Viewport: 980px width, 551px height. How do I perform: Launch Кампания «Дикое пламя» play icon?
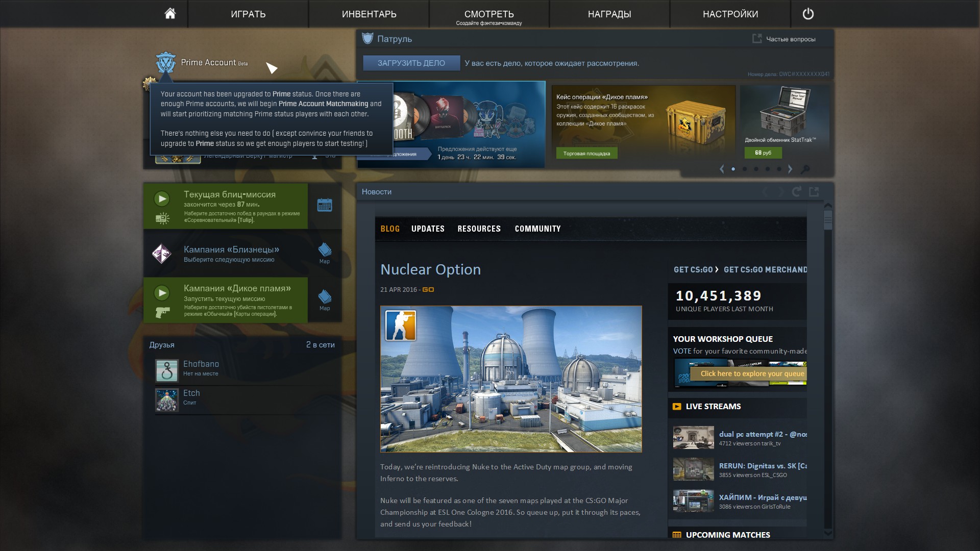(162, 292)
